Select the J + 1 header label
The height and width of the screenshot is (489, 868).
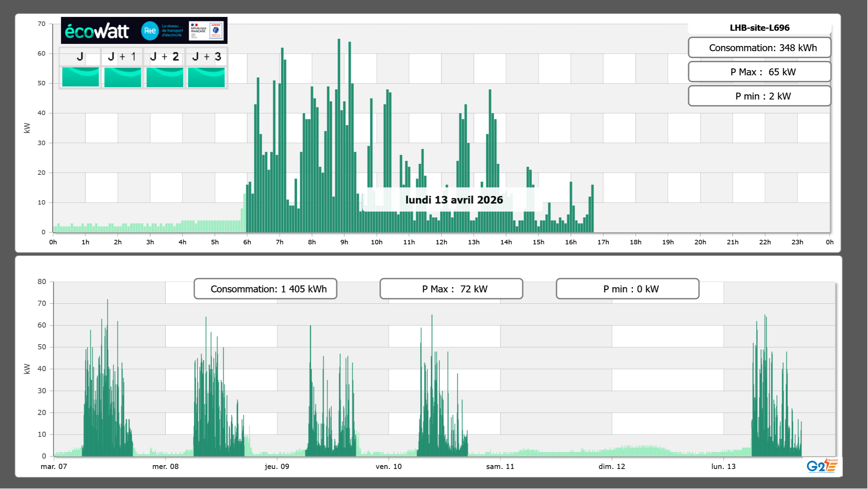[122, 57]
